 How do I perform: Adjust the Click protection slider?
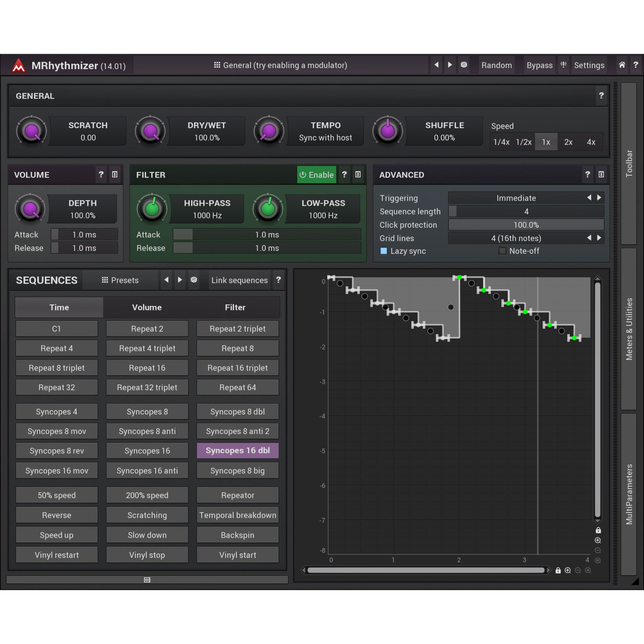526,225
